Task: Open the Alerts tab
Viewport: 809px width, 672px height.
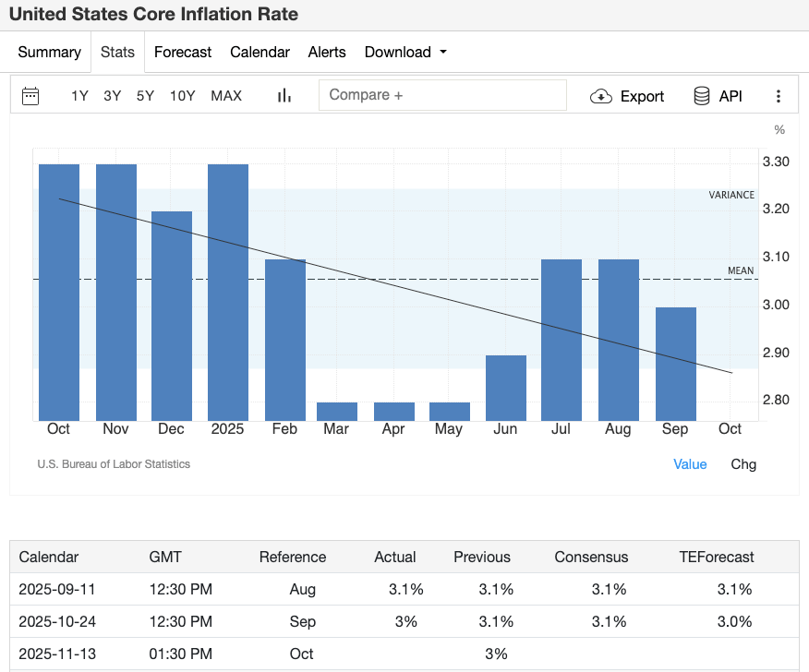Action: [327, 53]
